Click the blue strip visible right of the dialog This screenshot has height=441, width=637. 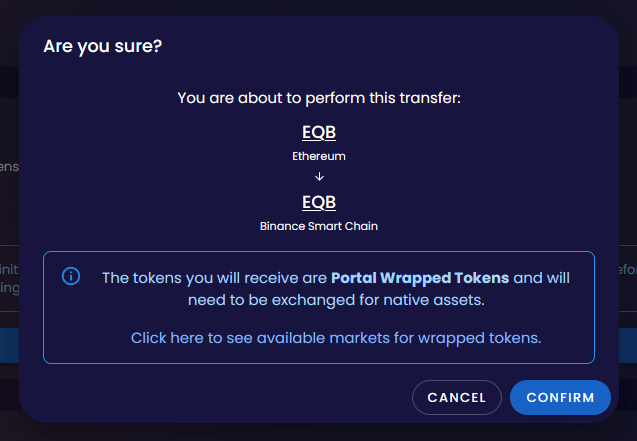tap(627, 347)
